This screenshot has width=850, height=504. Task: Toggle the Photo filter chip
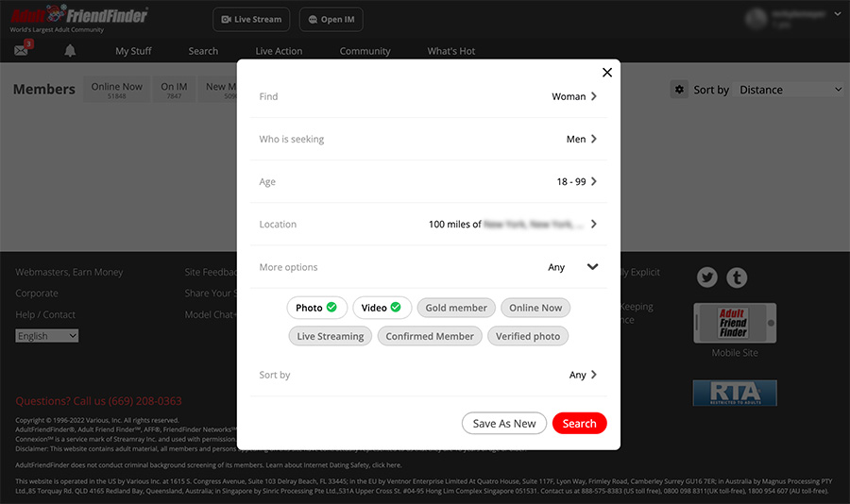[316, 308]
